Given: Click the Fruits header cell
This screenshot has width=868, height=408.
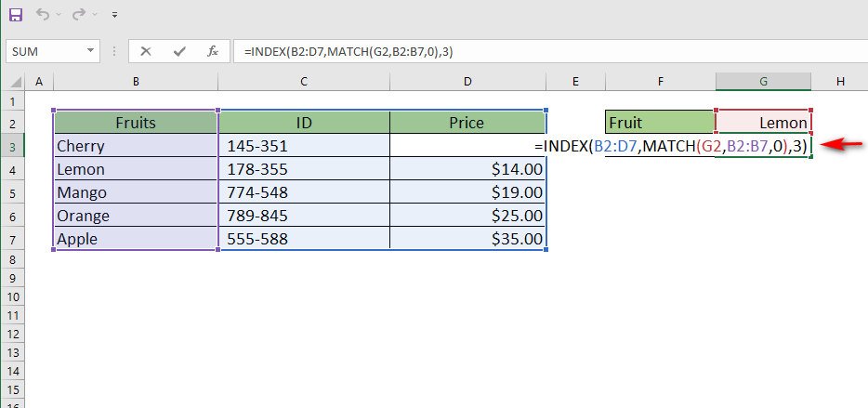Looking at the screenshot, I should 136,123.
